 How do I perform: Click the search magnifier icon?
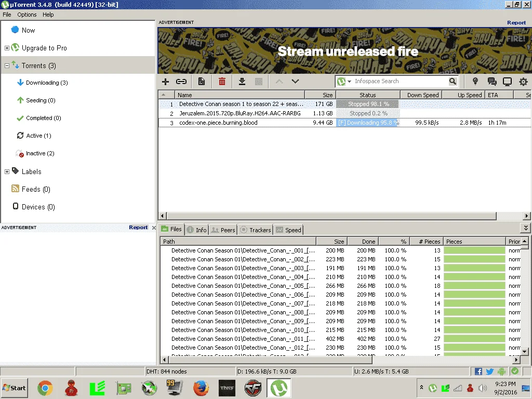pyautogui.click(x=453, y=82)
